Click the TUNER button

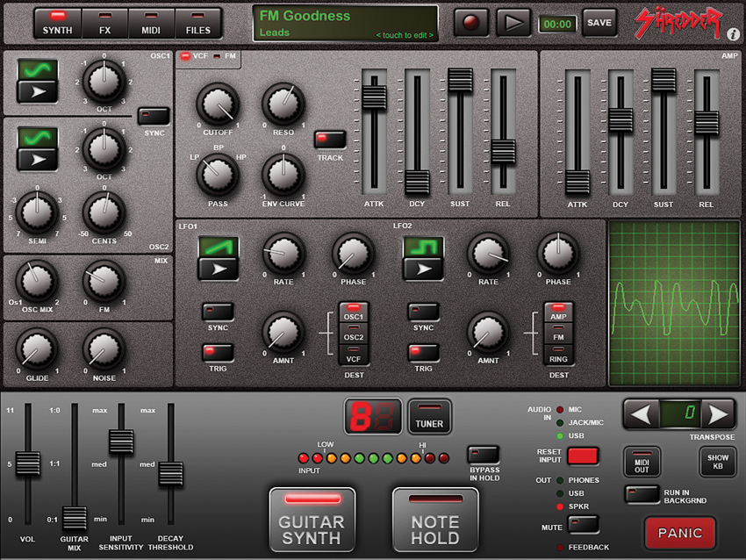pos(429,417)
